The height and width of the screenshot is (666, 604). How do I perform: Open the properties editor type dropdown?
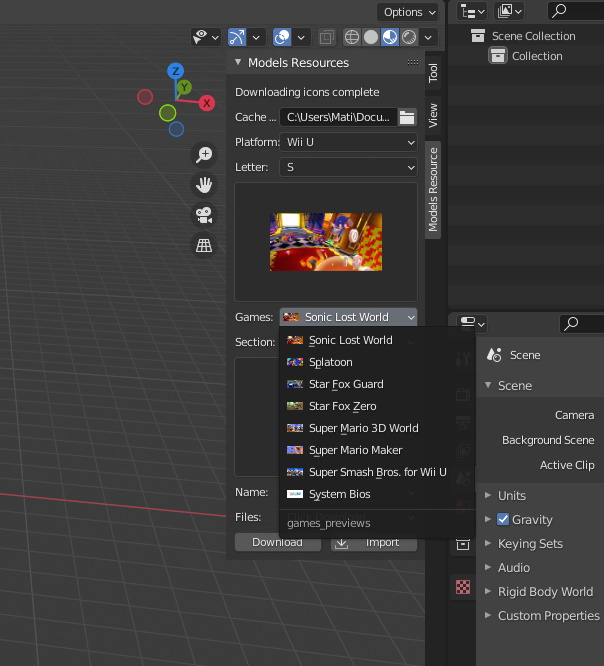[472, 324]
